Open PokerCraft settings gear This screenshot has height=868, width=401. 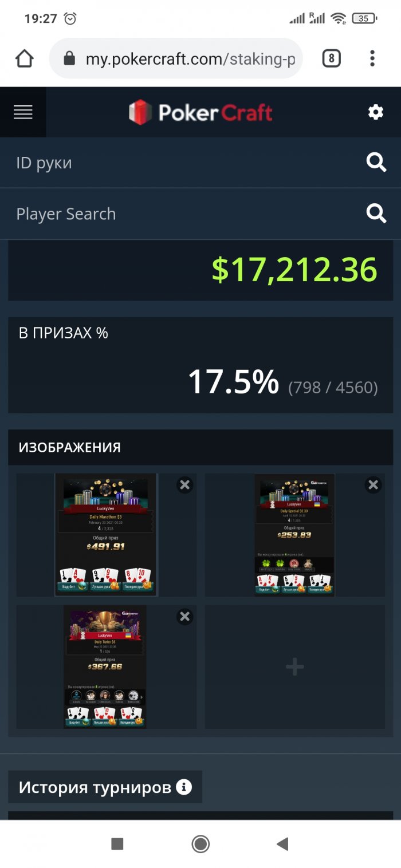click(x=376, y=112)
